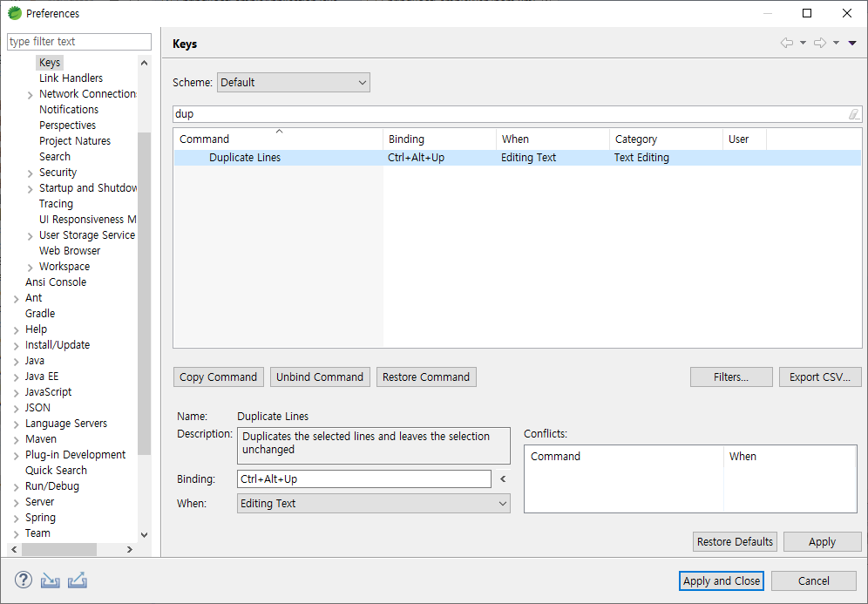Select Project Natures preference page
The image size is (868, 604).
75,140
